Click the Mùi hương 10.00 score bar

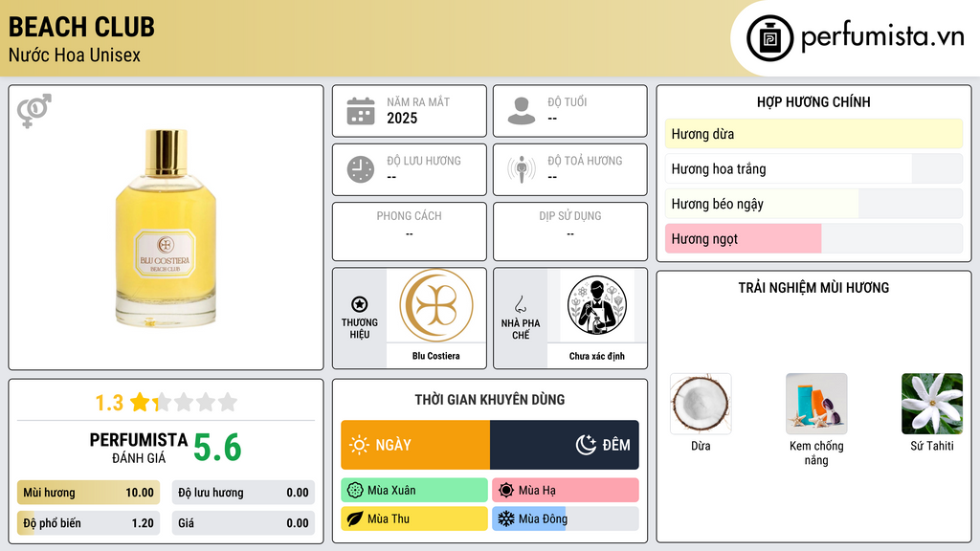pyautogui.click(x=88, y=493)
